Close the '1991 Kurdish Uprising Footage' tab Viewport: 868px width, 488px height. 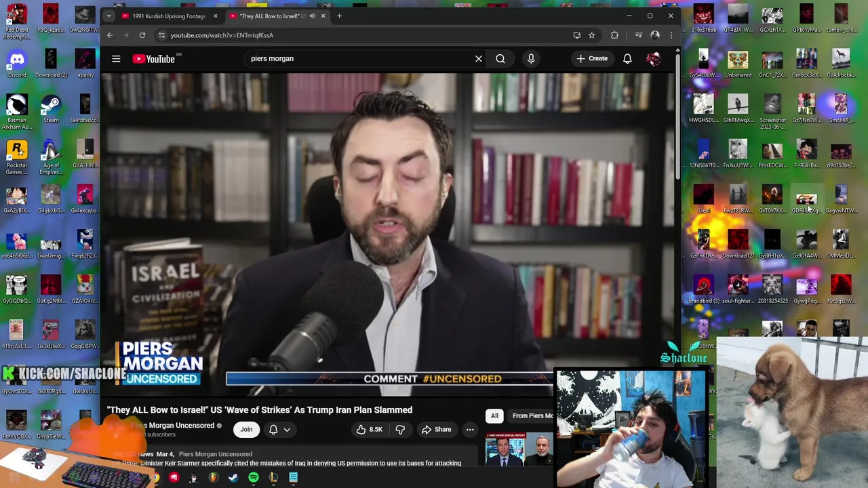216,16
